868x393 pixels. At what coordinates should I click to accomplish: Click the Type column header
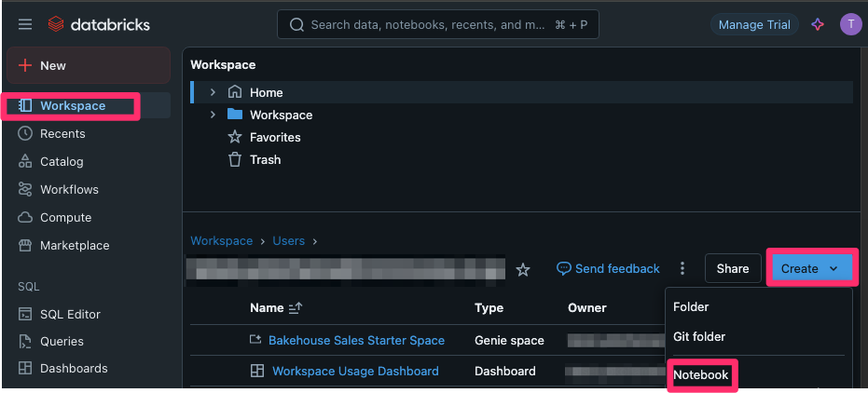pos(489,308)
